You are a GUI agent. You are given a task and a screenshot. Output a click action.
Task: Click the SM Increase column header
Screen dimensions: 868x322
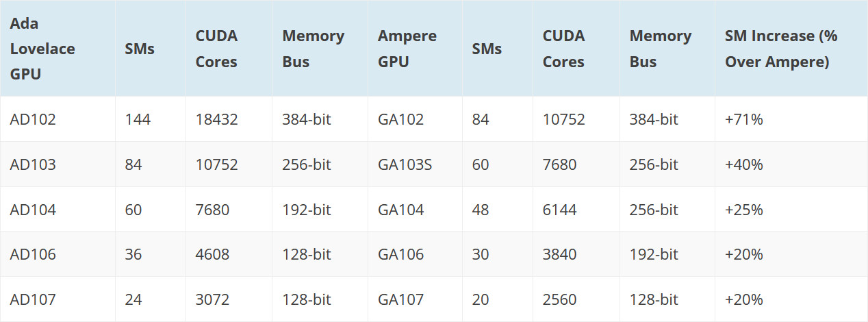click(x=781, y=49)
